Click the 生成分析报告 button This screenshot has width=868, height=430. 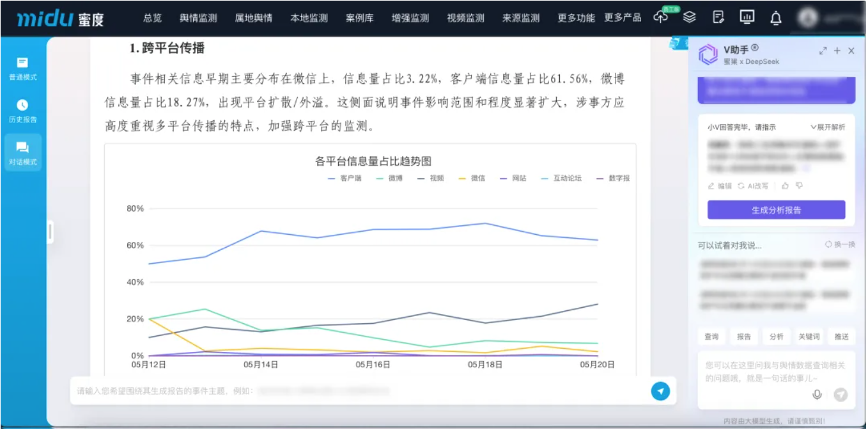click(775, 210)
